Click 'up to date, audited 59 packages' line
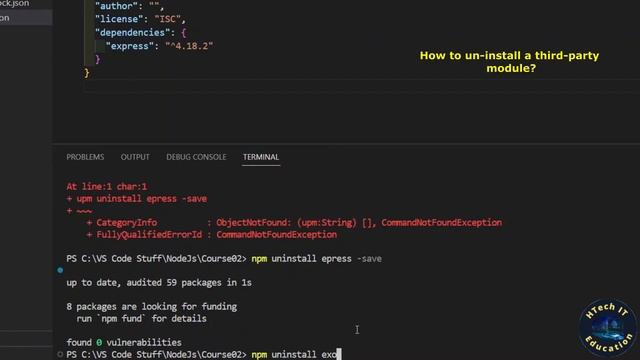The width and height of the screenshot is (640, 360). point(159,282)
